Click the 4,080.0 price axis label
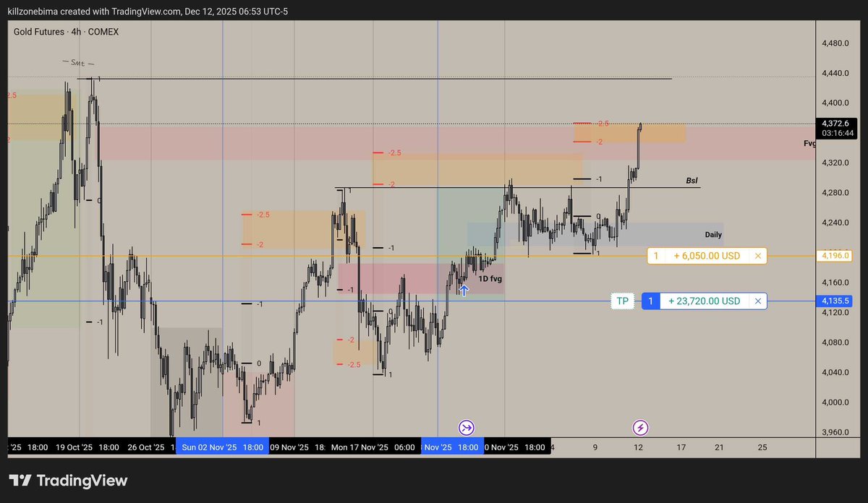The width and height of the screenshot is (868, 503). pyautogui.click(x=835, y=343)
